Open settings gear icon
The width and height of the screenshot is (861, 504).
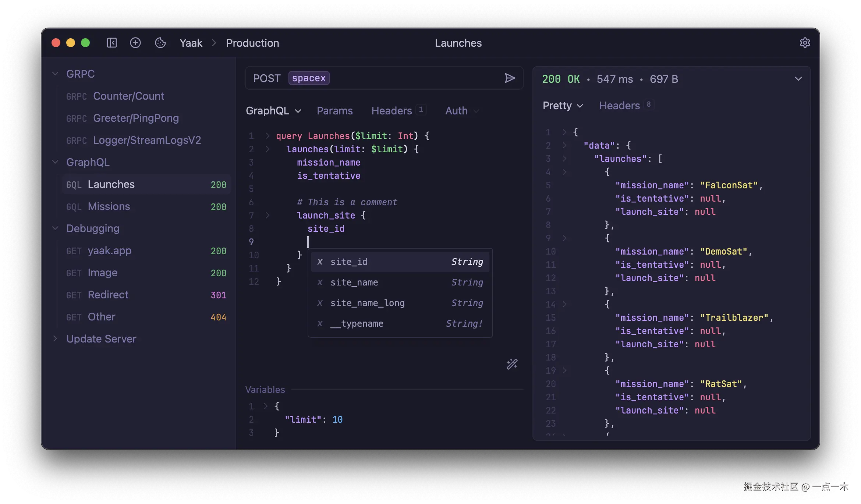click(x=805, y=43)
